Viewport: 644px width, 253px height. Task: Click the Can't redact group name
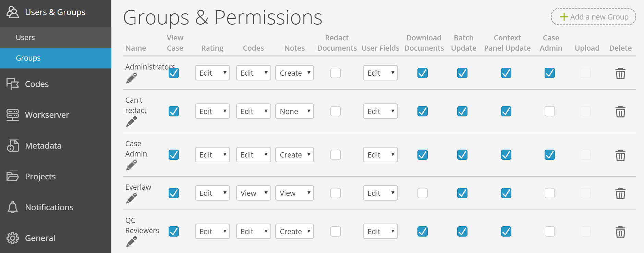point(136,105)
